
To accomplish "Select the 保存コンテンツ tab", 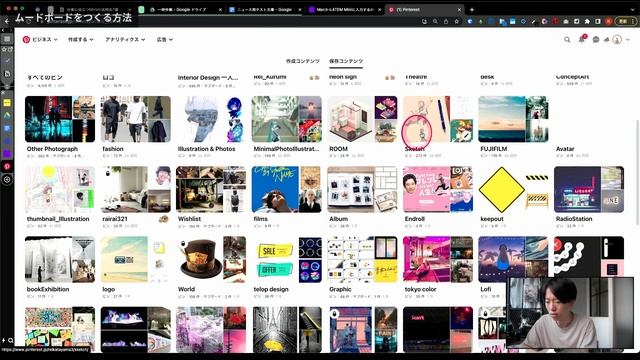I will 346,61.
